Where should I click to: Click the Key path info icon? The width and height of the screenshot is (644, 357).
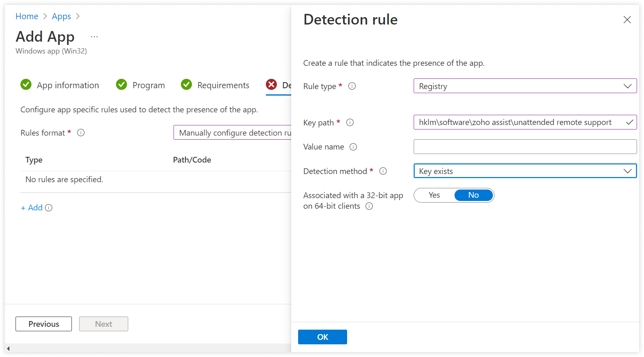click(350, 123)
